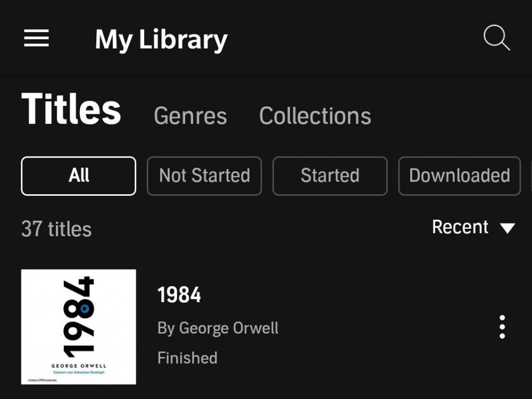Click the sort order triangle arrow

508,228
